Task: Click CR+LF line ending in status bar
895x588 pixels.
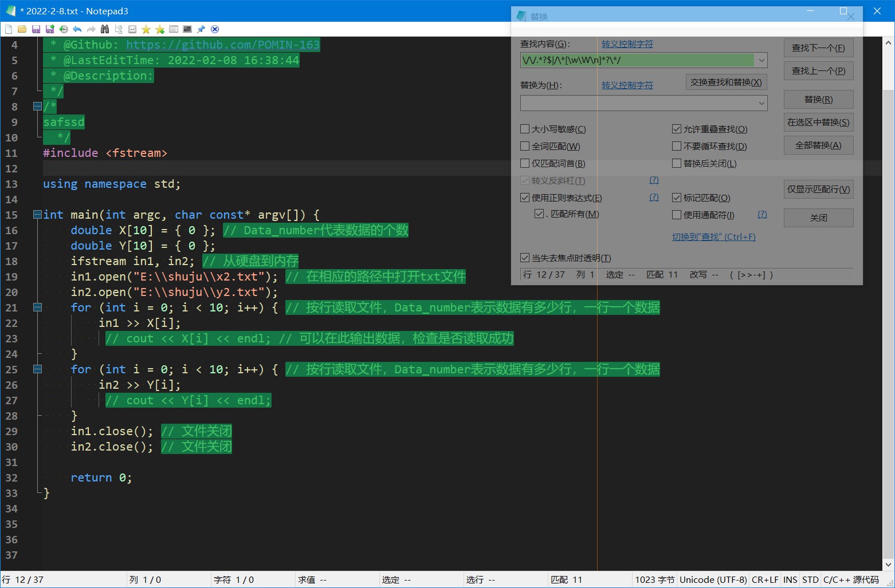Action: point(765,580)
